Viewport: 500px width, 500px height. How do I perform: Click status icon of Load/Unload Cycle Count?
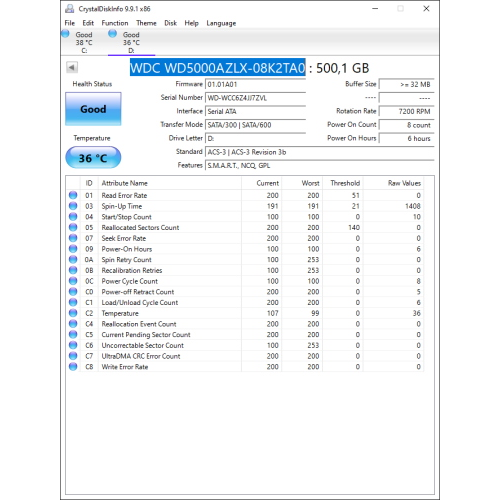[73, 302]
